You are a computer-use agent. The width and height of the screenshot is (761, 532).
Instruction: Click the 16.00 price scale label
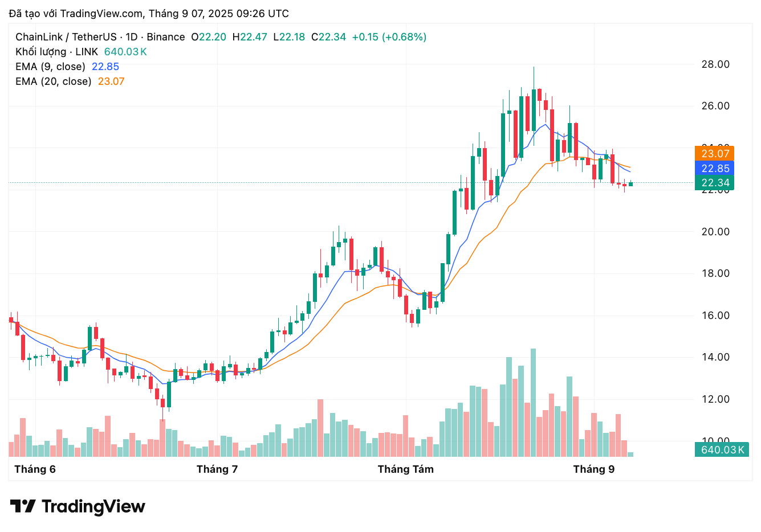[715, 316]
